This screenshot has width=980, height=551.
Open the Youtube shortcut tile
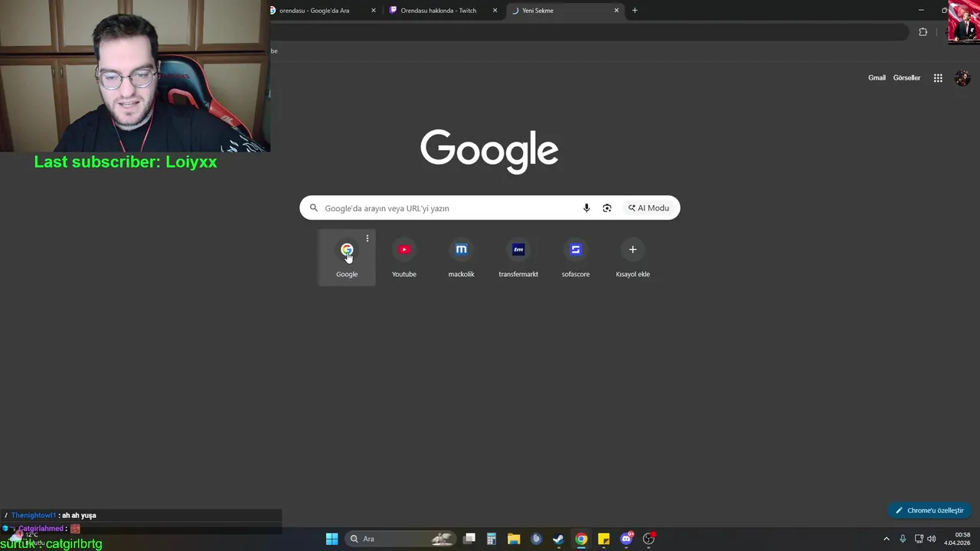404,258
